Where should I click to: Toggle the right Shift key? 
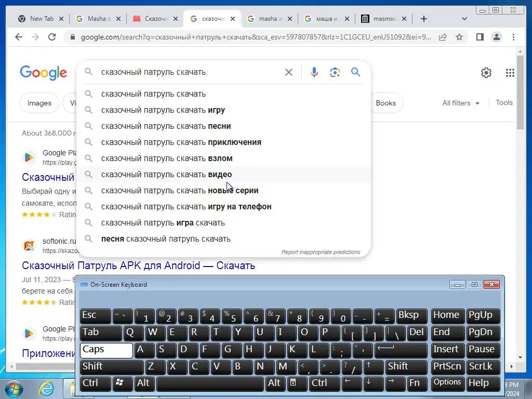[406, 367]
